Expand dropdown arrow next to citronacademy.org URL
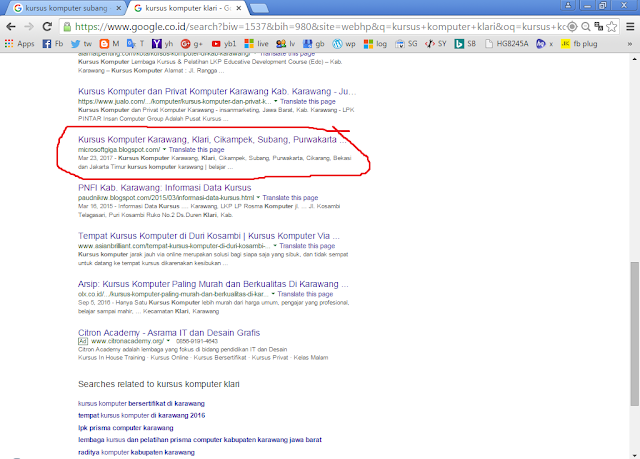 168,341
